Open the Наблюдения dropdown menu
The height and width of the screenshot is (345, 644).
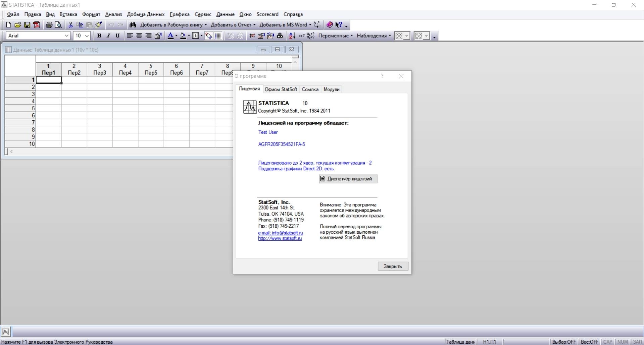click(x=374, y=36)
